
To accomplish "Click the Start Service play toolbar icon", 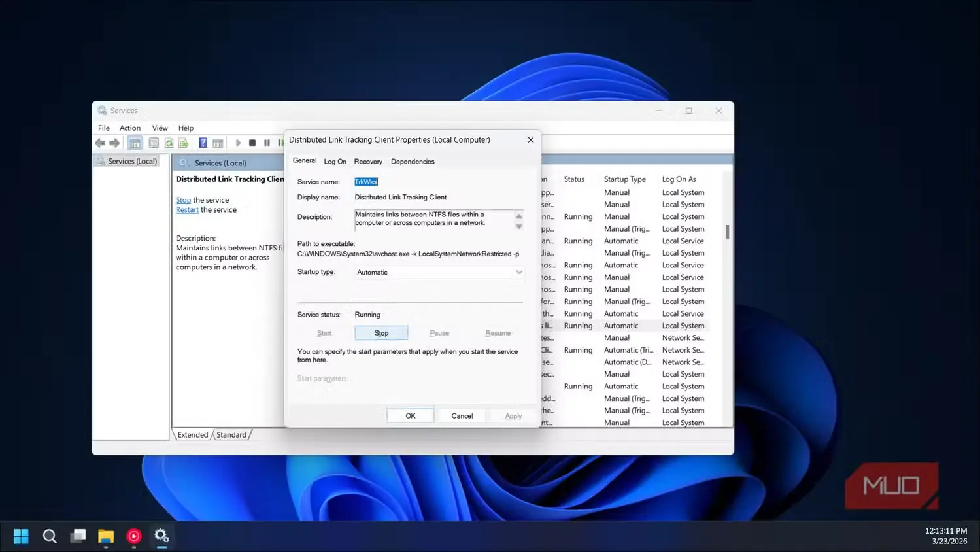I will pyautogui.click(x=238, y=143).
